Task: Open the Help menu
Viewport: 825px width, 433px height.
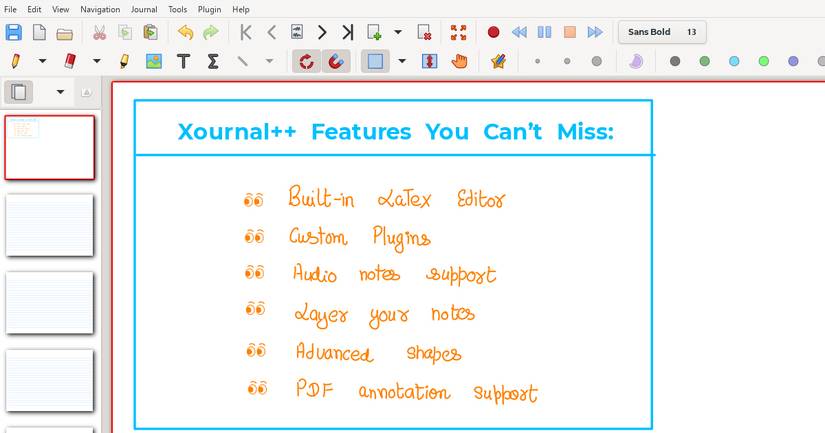Action: 241,9
